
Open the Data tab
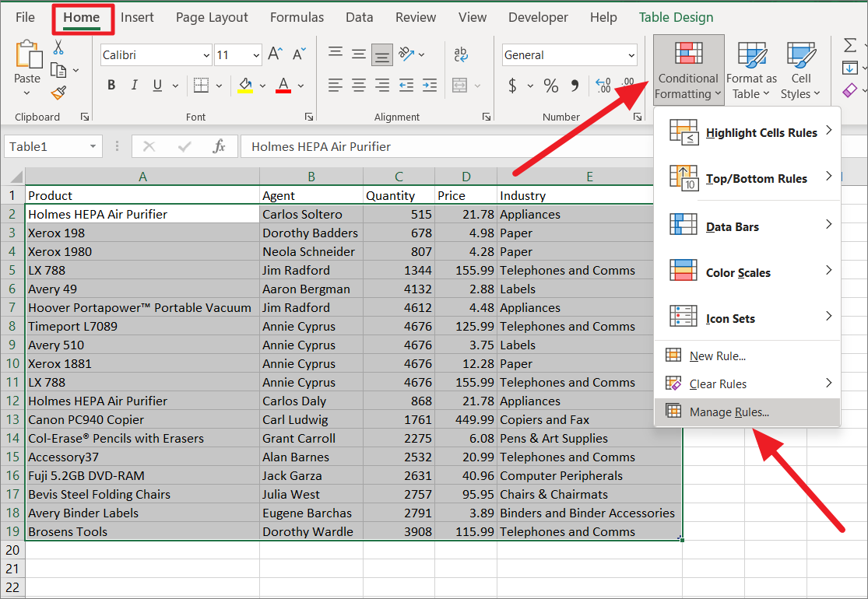[360, 18]
